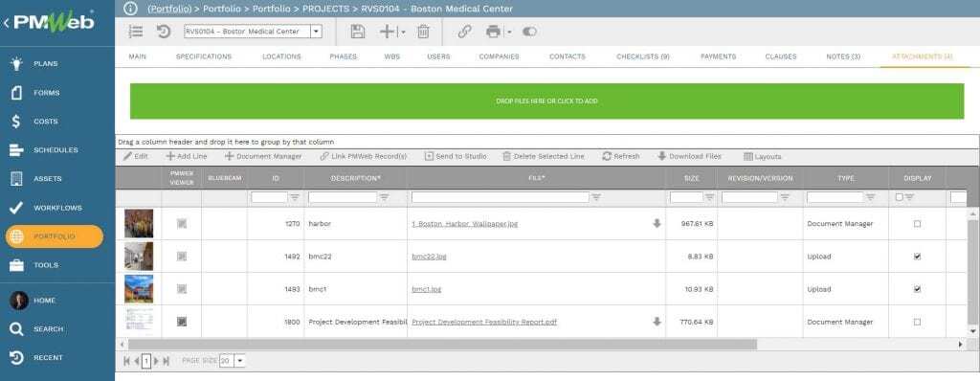
Task: Toggle PMWeb Viewer checkbox for Feasibility Report
Action: [181, 322]
